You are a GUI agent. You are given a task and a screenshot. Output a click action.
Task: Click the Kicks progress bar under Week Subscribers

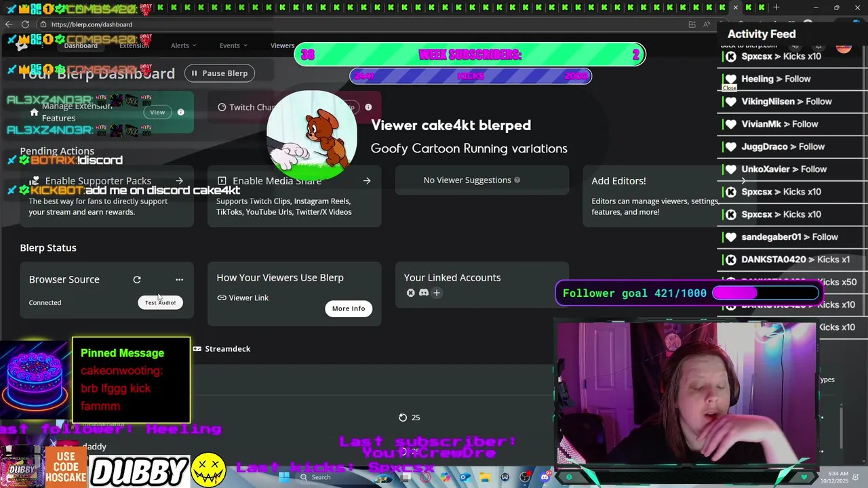(x=471, y=76)
